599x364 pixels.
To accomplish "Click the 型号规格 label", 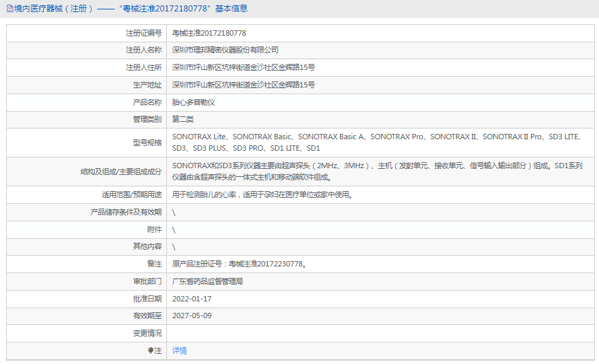I will coord(147,143).
